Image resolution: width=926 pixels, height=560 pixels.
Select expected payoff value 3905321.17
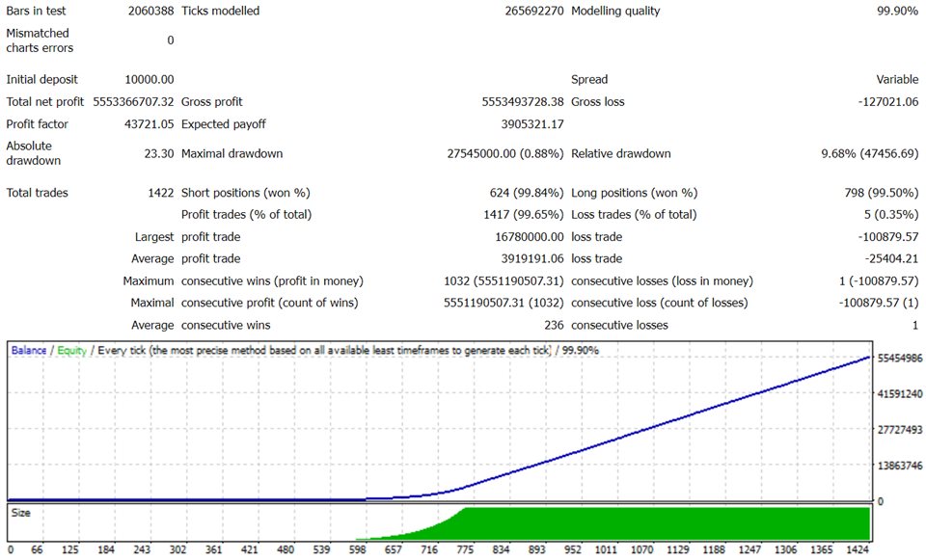pos(532,124)
